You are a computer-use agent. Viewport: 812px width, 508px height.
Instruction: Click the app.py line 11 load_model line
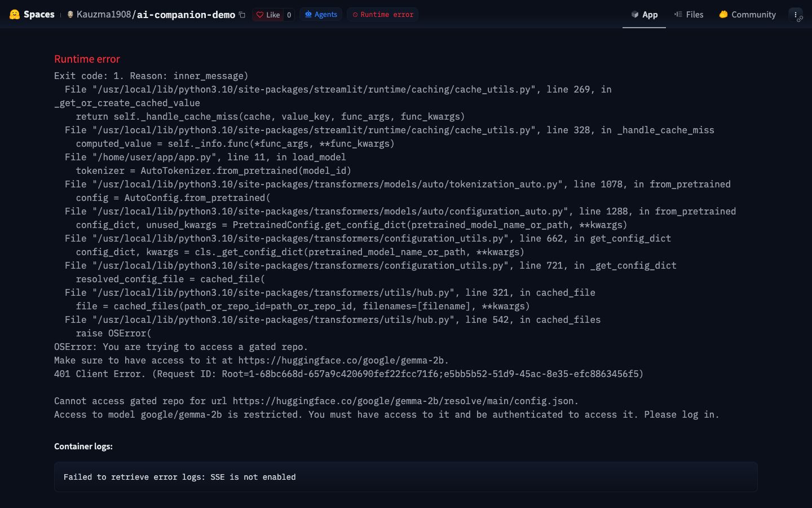pos(205,157)
